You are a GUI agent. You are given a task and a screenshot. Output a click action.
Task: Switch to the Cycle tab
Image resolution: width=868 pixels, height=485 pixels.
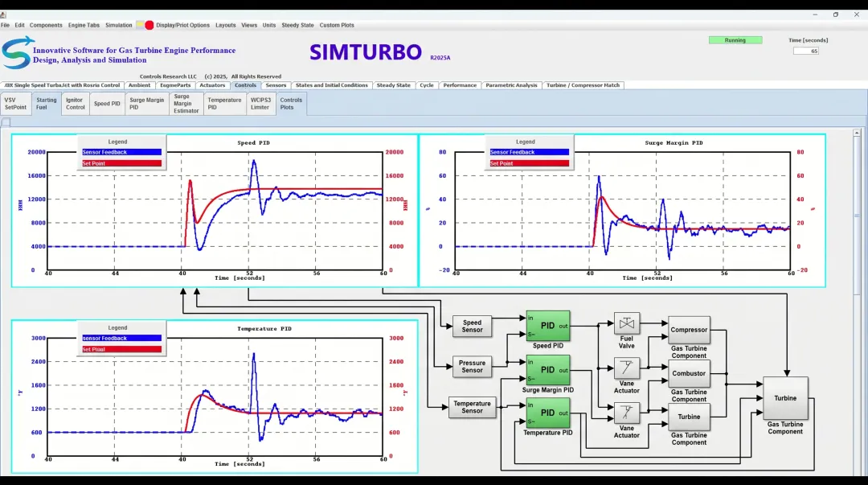[426, 85]
